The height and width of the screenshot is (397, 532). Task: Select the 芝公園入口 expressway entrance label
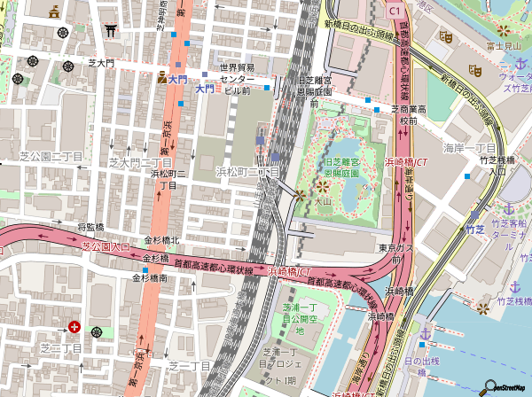coord(105,245)
